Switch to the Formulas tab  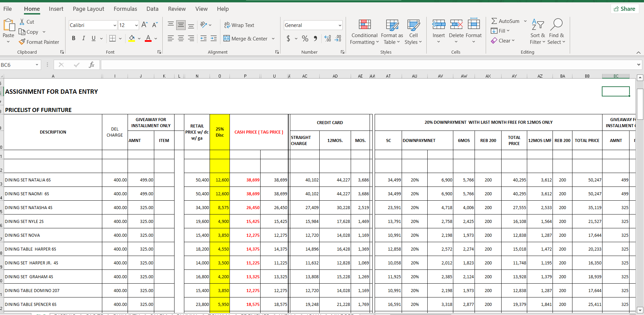125,9
